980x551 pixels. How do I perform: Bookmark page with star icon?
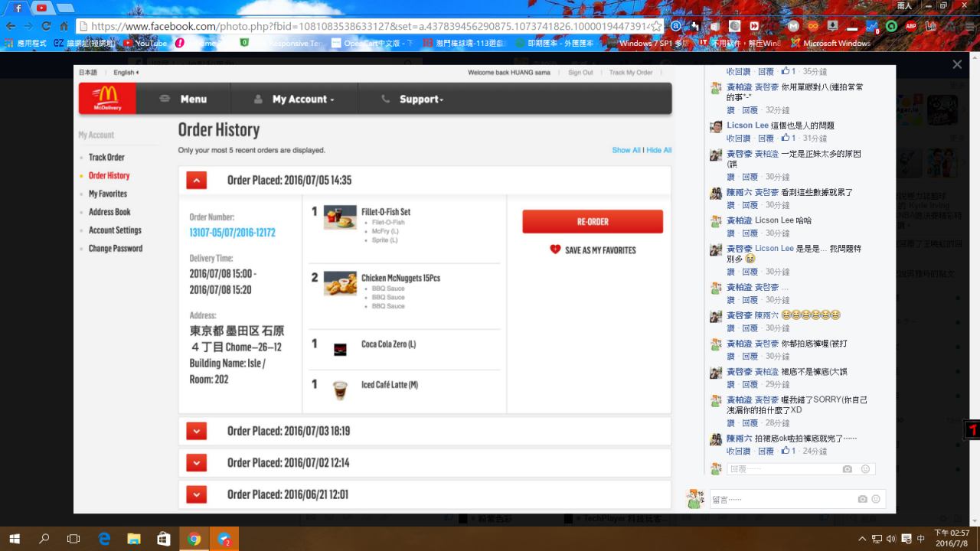[655, 26]
